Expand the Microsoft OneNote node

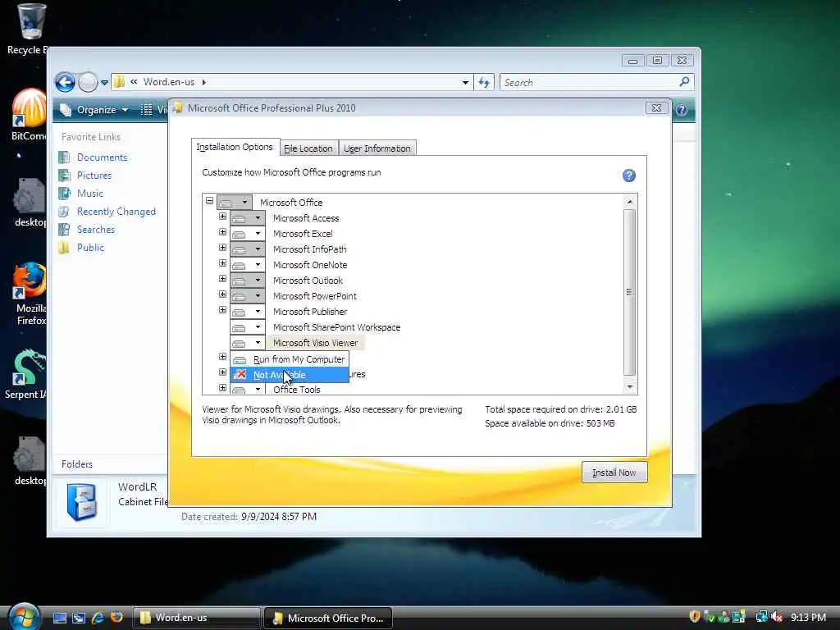tap(223, 263)
